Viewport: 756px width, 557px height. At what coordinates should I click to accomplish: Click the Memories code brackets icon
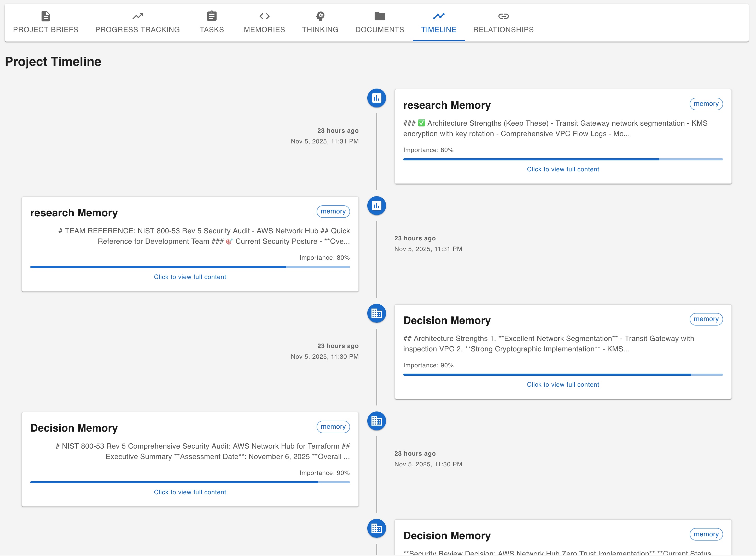pos(264,16)
